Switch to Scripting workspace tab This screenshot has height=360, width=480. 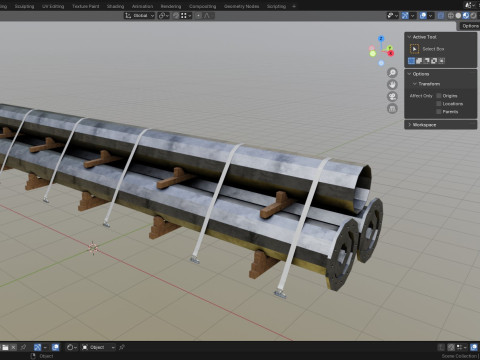click(x=276, y=6)
